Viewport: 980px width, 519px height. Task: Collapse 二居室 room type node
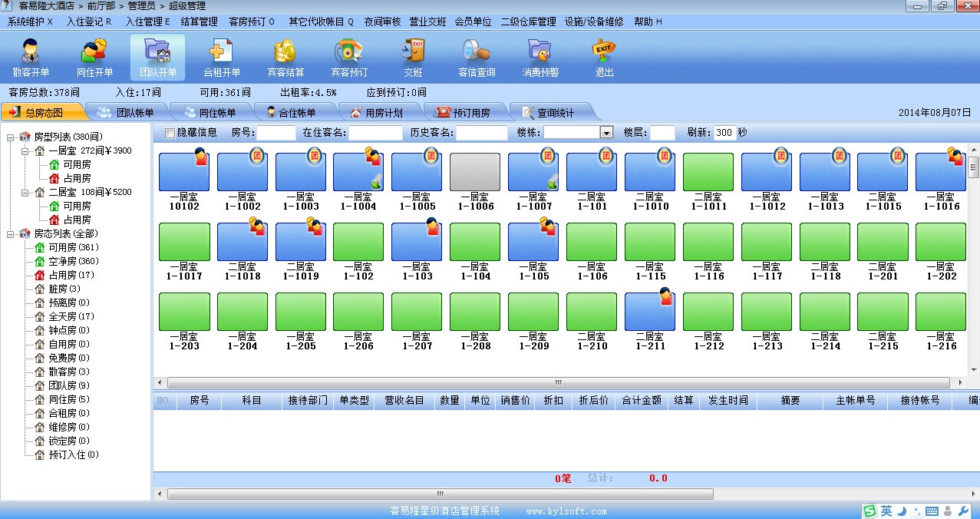(x=25, y=193)
